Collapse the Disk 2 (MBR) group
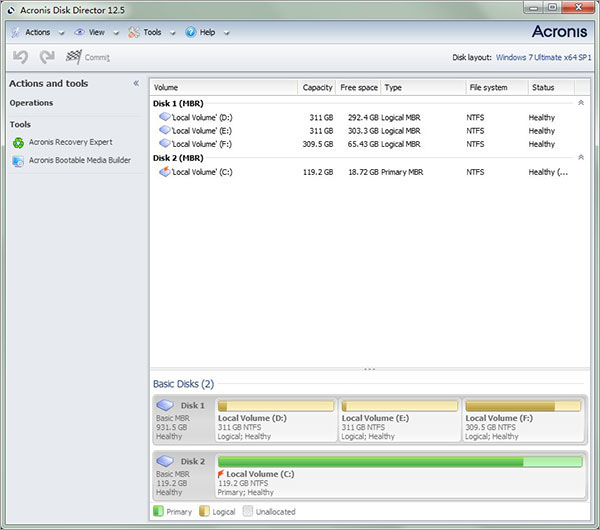 click(581, 157)
